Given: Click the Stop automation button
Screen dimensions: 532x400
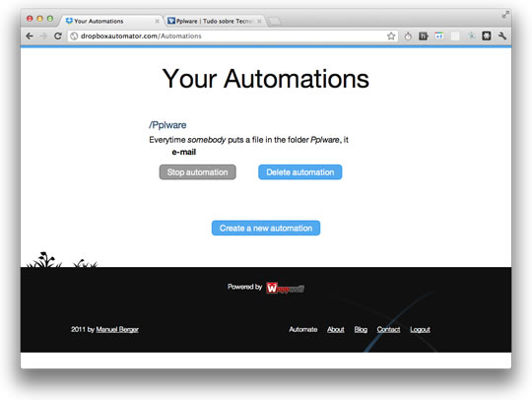Looking at the screenshot, I should (197, 172).
